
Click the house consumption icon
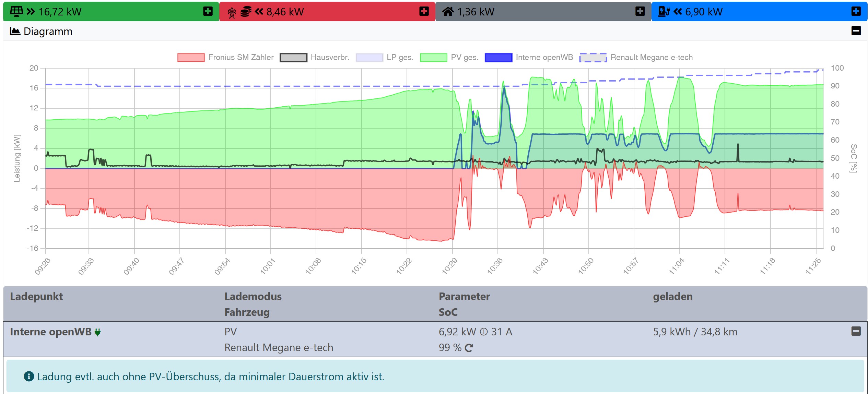pos(448,12)
